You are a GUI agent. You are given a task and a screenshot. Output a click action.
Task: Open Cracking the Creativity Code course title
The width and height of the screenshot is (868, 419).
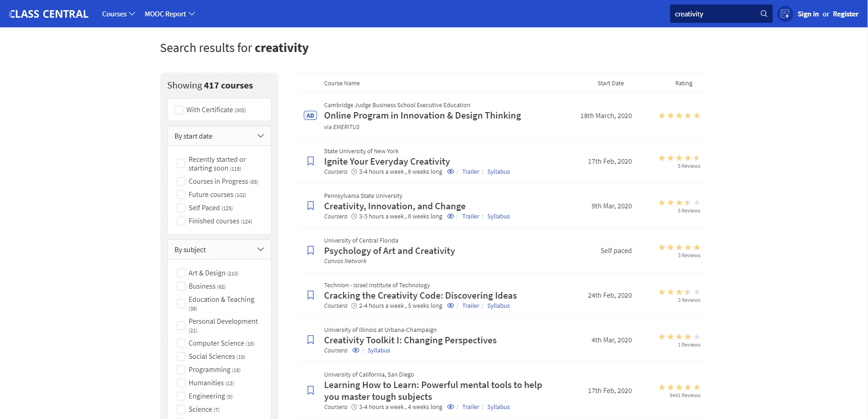point(421,295)
